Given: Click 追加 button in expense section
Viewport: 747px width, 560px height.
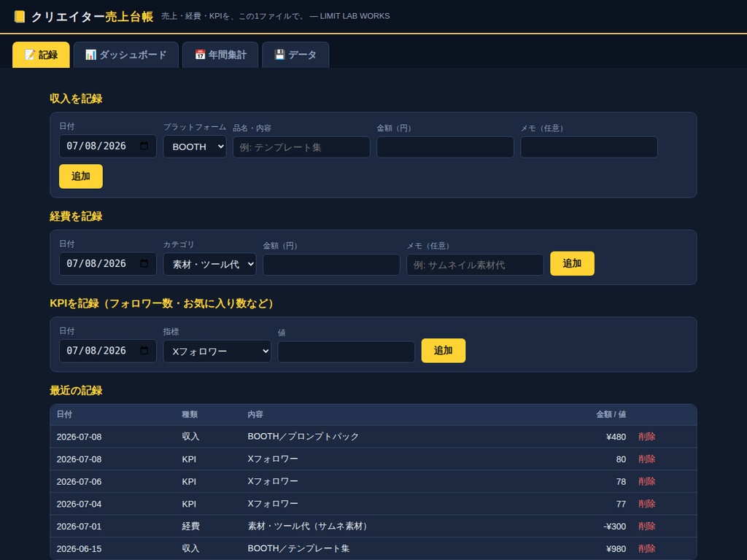Looking at the screenshot, I should (572, 263).
